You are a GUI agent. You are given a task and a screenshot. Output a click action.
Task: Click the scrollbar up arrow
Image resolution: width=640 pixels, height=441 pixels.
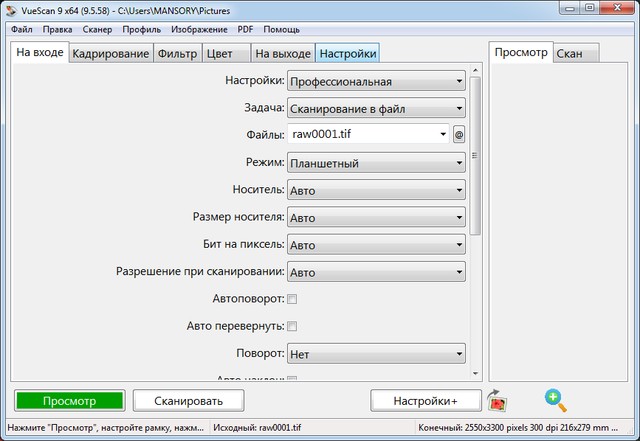click(475, 70)
